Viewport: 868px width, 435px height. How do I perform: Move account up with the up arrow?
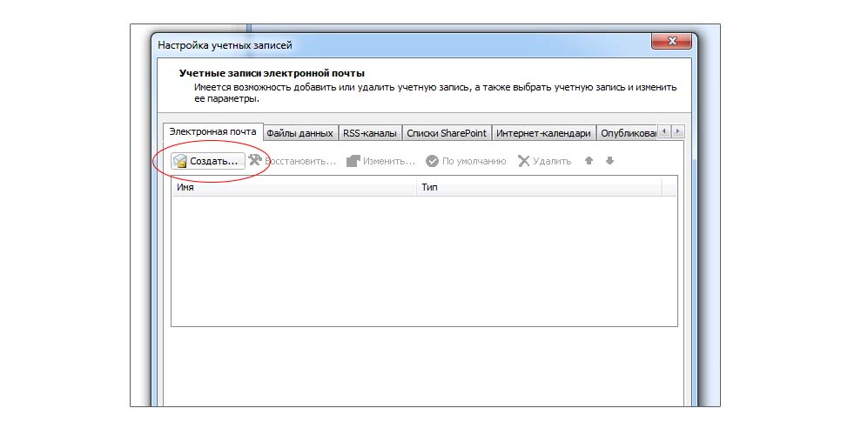589,161
